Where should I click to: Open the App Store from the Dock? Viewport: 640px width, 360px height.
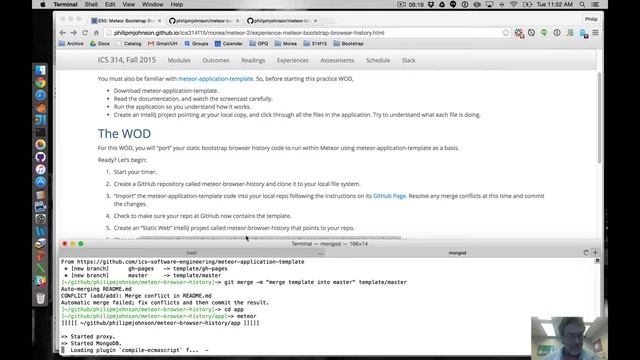point(40,182)
